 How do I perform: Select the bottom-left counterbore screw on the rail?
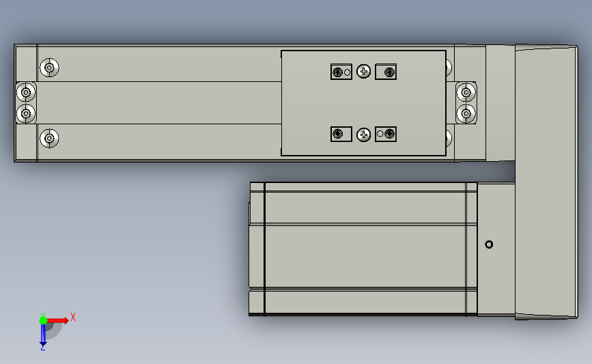click(49, 138)
